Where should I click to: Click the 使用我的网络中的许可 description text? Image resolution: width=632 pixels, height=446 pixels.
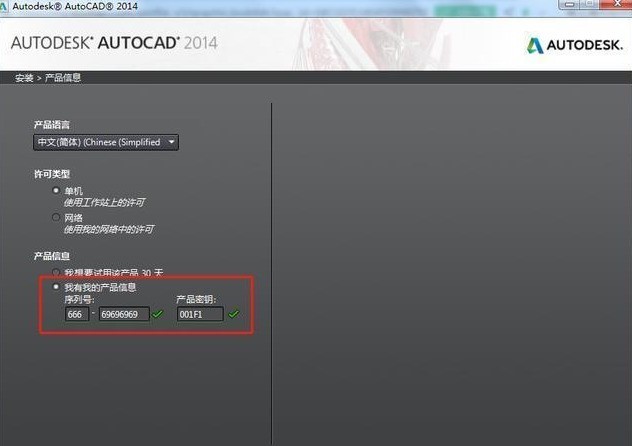(x=108, y=229)
